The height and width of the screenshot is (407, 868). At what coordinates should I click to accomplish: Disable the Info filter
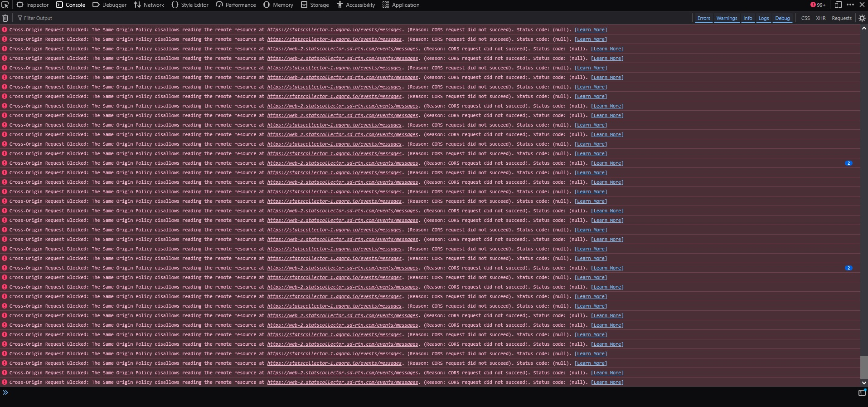tap(748, 18)
